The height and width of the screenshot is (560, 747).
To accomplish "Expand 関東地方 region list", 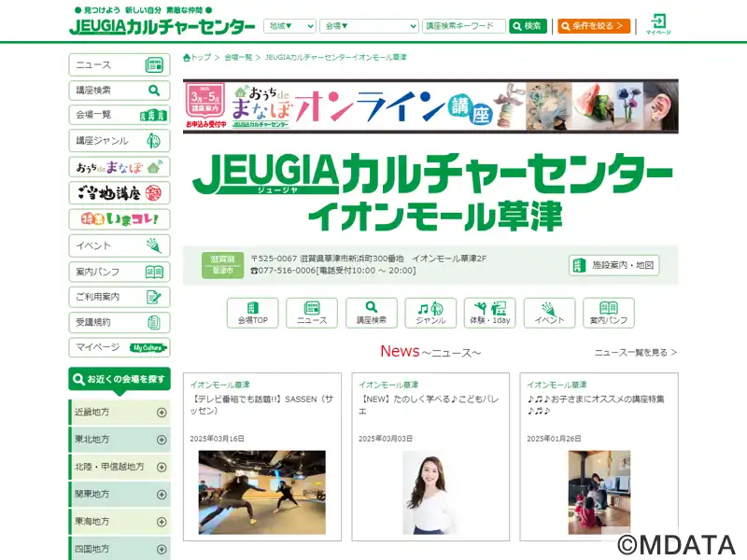I will pos(120,495).
